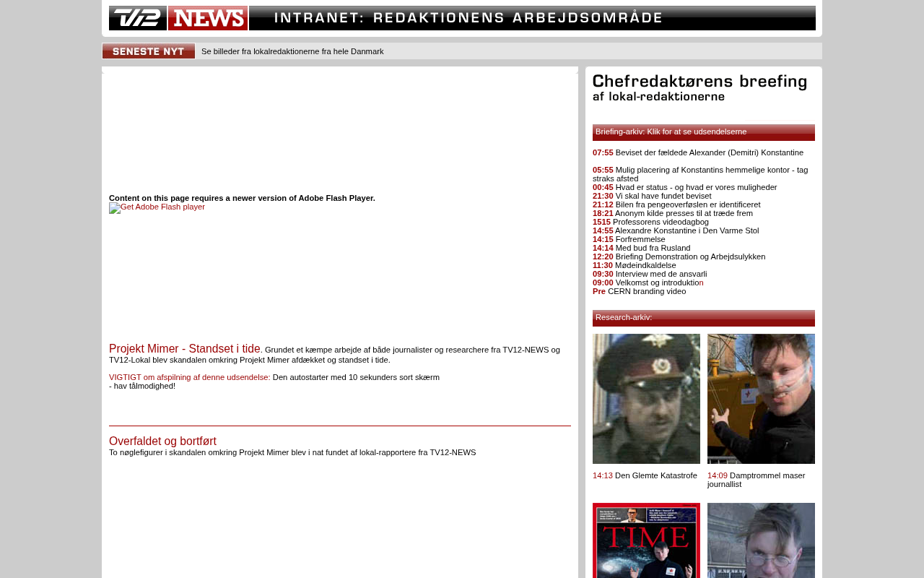Open 09:30 'Interview med de ansvarli'
The width and height of the screenshot is (924, 578).
(x=650, y=274)
